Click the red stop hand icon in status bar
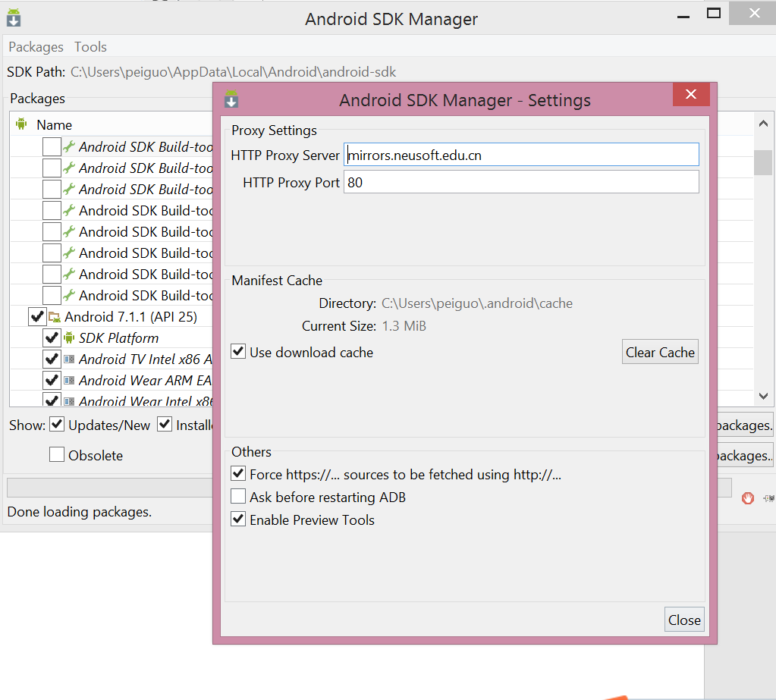The height and width of the screenshot is (700, 776). click(747, 498)
